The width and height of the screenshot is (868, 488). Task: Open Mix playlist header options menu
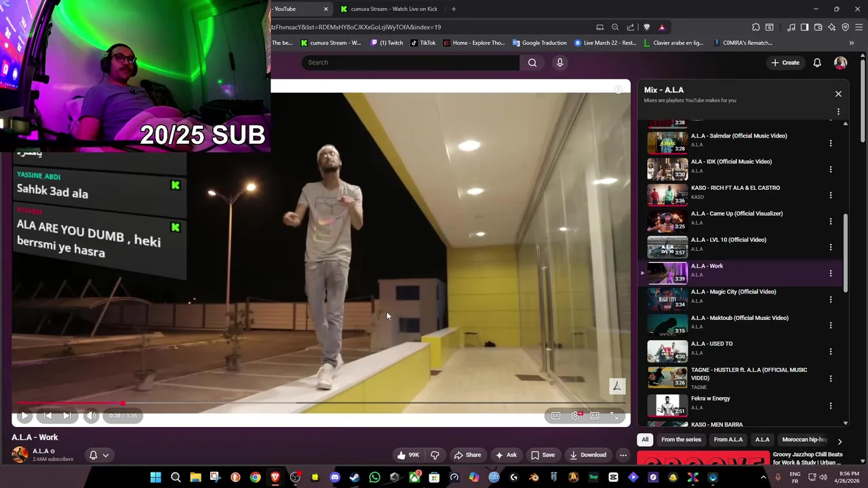point(838,112)
